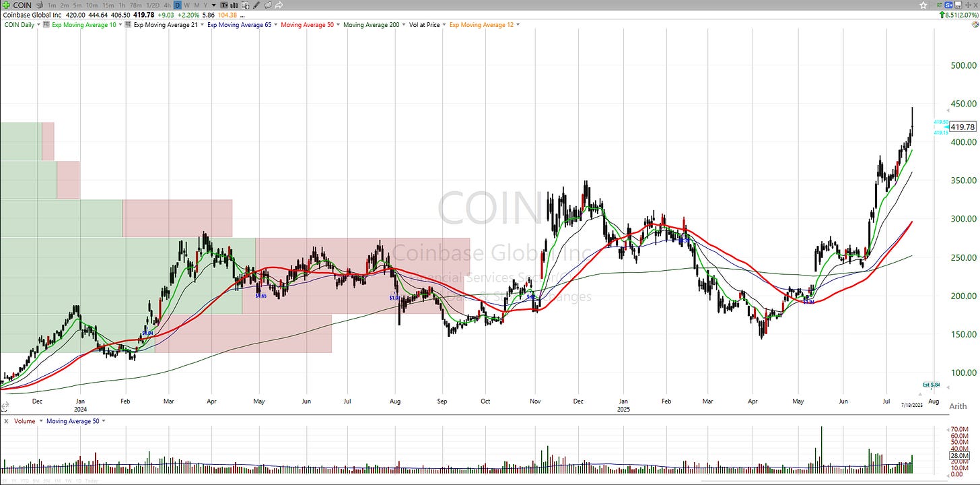Click the $1.65 earnings marker
Viewport: 980px width, 485px height.
pyautogui.click(x=261, y=295)
